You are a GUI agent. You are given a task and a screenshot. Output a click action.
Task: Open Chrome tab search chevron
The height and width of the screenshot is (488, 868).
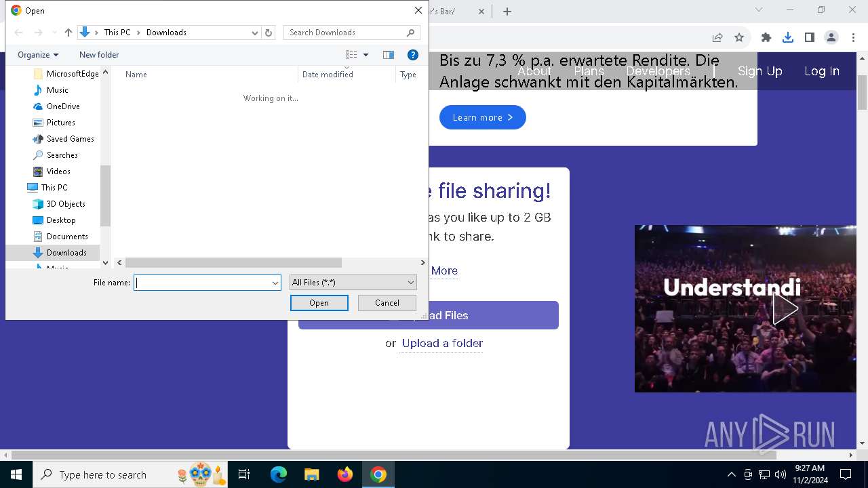(x=759, y=10)
